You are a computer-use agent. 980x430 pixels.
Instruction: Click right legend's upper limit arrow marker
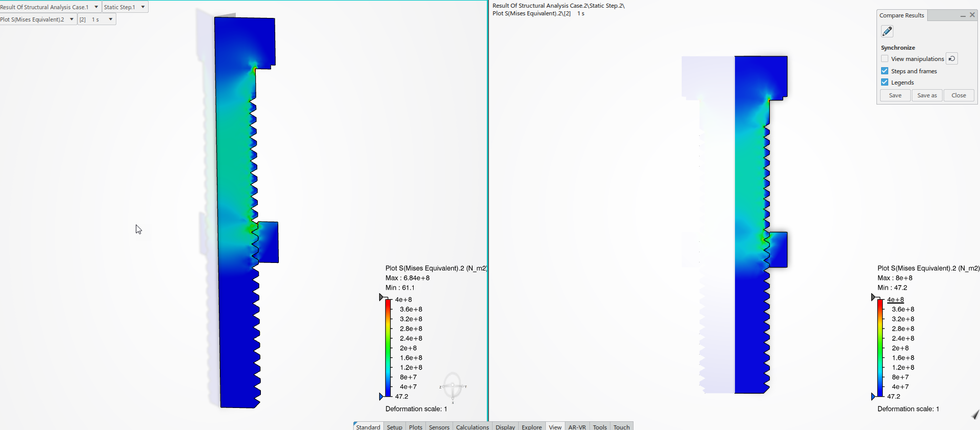(873, 298)
